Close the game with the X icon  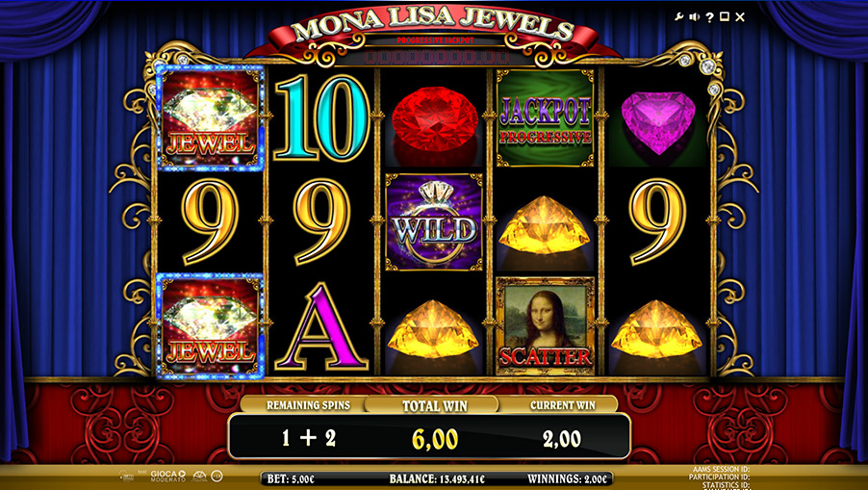(x=740, y=17)
